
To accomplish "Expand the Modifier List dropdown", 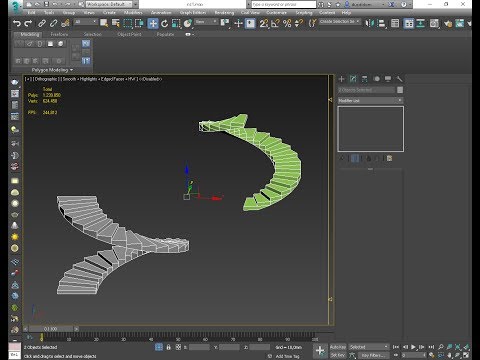I will [x=371, y=100].
